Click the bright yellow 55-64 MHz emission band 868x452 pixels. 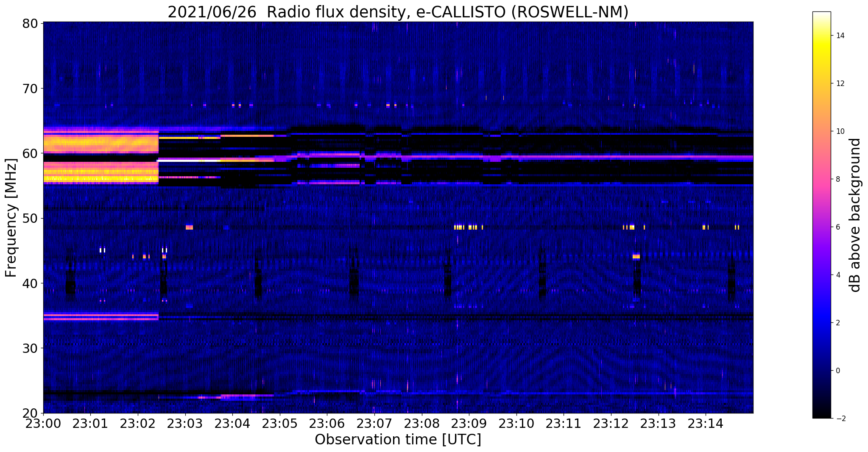coord(101,155)
